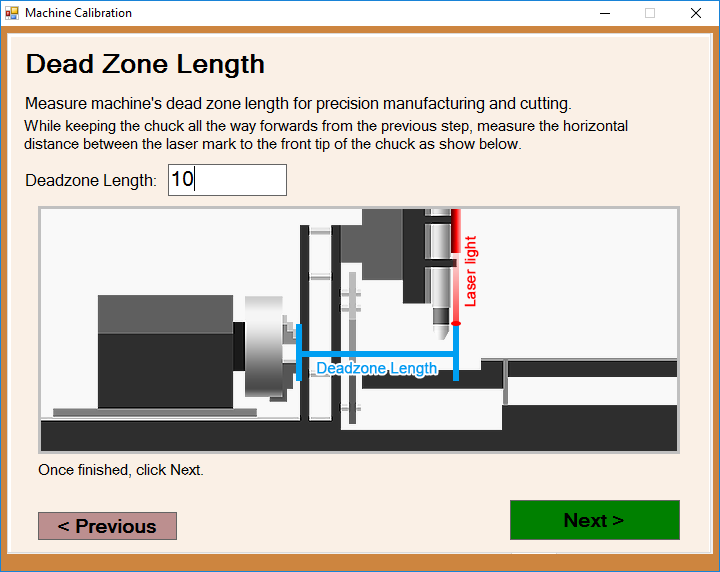Image resolution: width=720 pixels, height=572 pixels.
Task: Click the 'Deadzone Length:' field label
Action: point(91,181)
